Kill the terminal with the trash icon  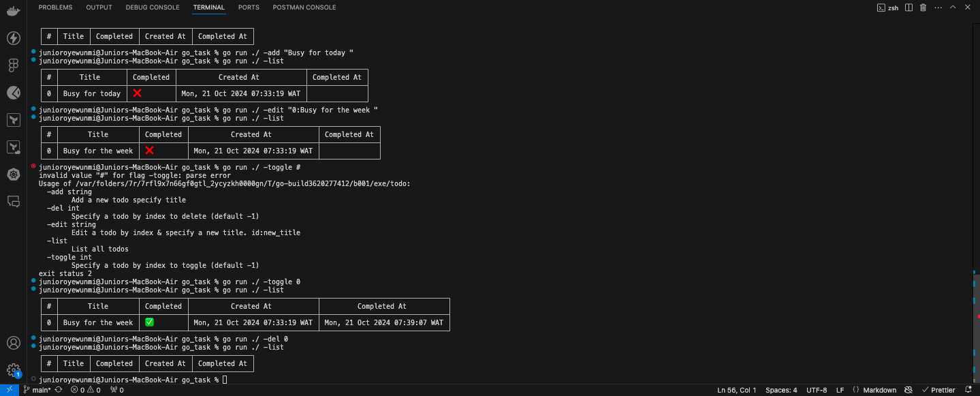(x=923, y=7)
